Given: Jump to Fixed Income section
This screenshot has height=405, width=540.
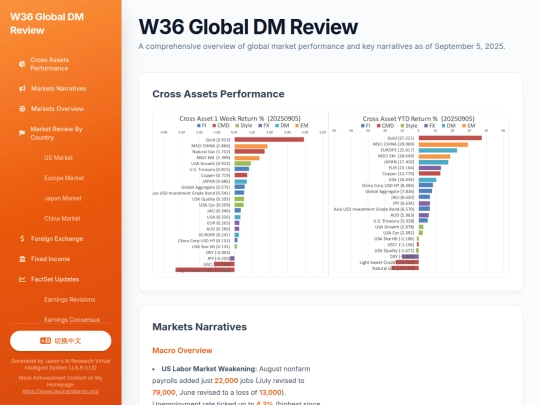Looking at the screenshot, I should 50,259.
